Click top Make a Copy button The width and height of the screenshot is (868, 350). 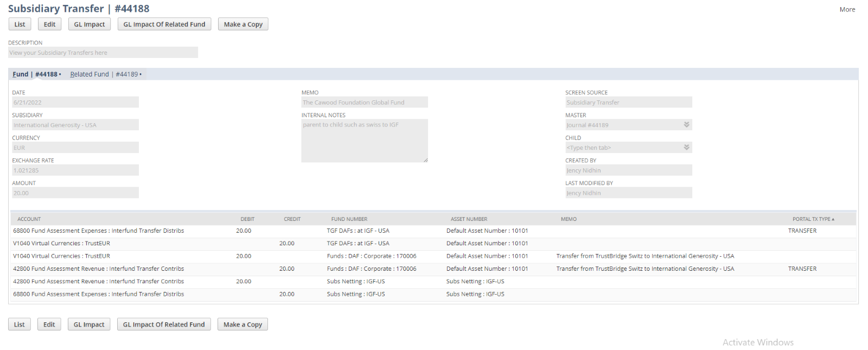243,24
